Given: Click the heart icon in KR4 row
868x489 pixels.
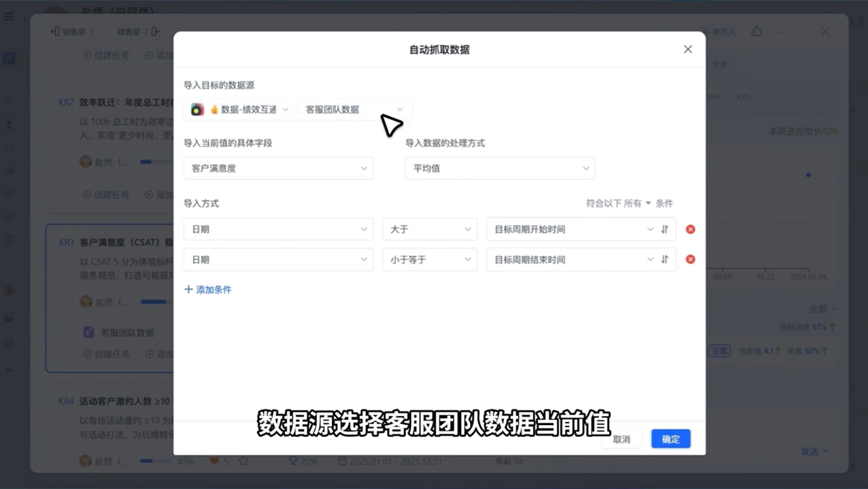Looking at the screenshot, I should (x=214, y=461).
